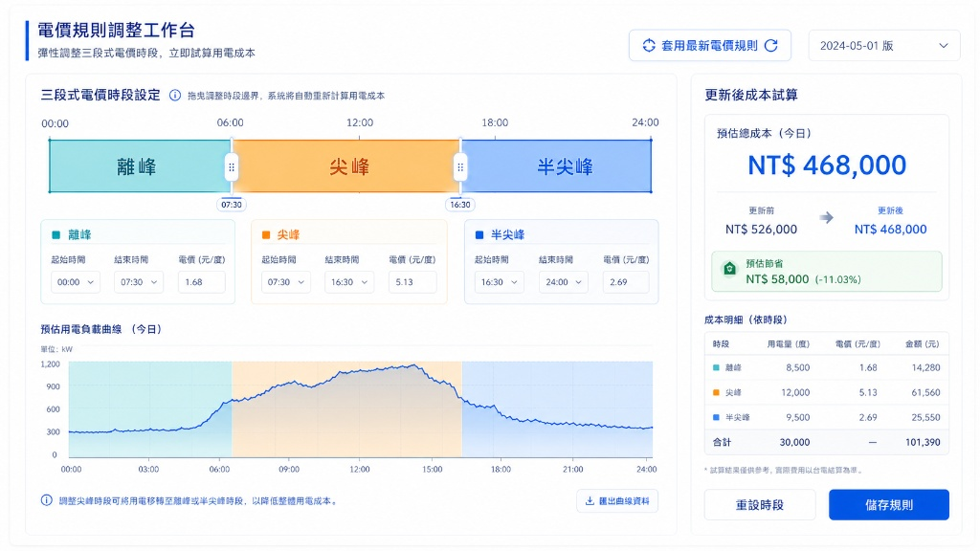Click the refresh arrow icon after 套用最新電價規則

[771, 46]
